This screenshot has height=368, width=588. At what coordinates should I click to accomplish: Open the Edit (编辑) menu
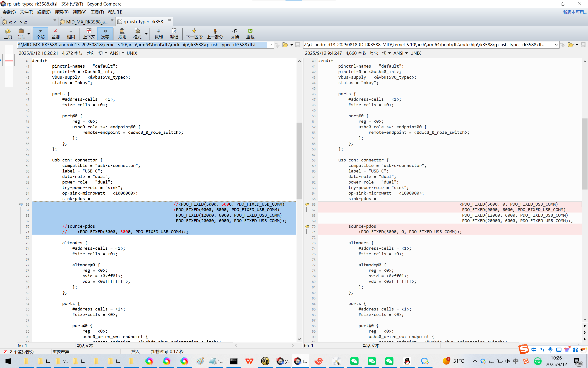(44, 12)
